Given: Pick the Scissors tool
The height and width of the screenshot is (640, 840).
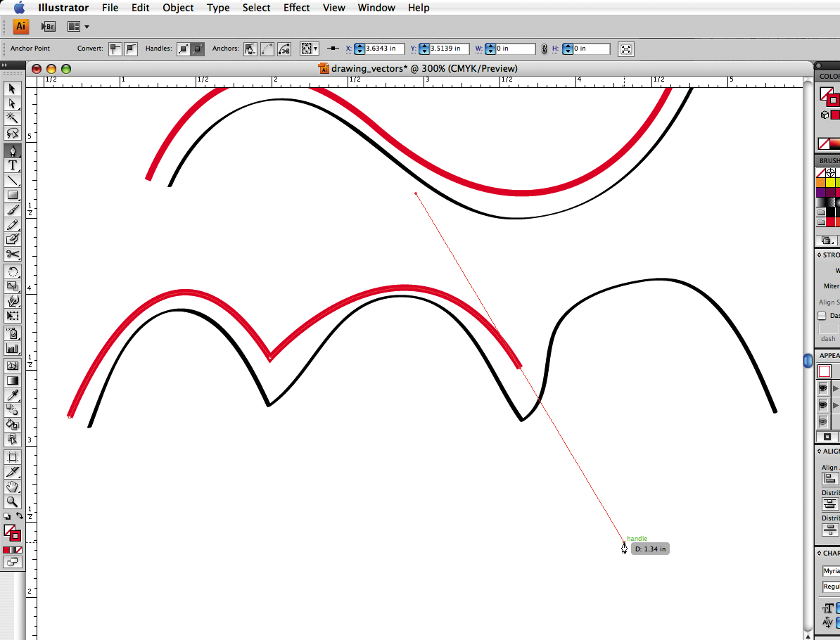Looking at the screenshot, I should [13, 255].
